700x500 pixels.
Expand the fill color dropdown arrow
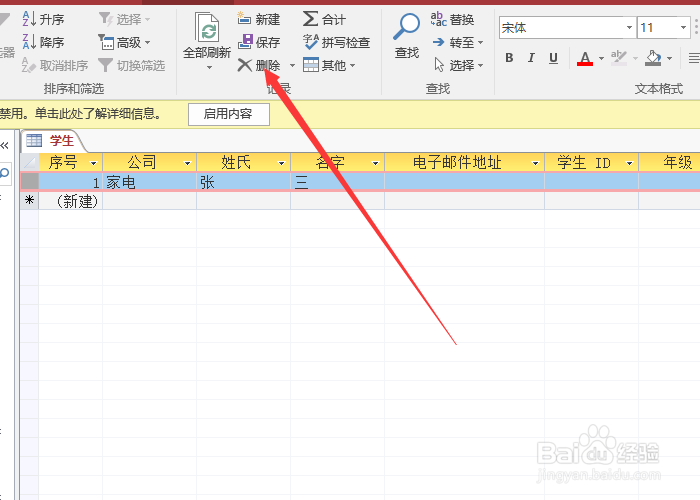[x=669, y=58]
